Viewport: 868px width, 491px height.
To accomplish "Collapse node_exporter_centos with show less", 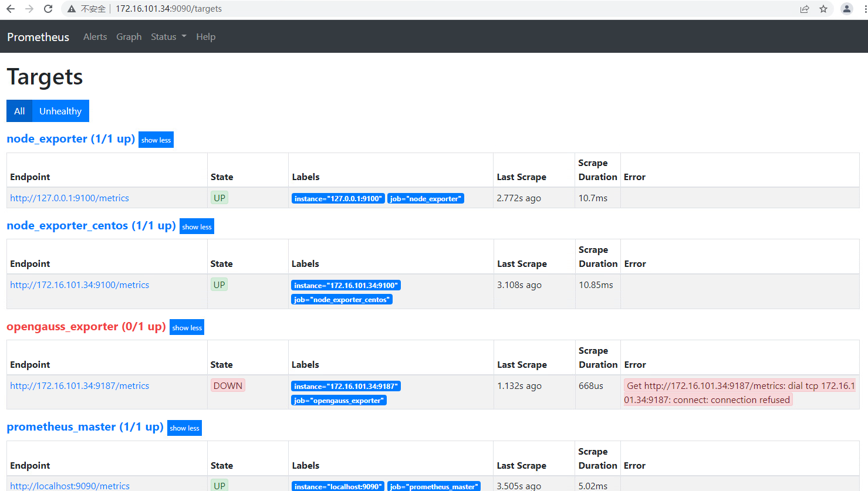I will (197, 226).
